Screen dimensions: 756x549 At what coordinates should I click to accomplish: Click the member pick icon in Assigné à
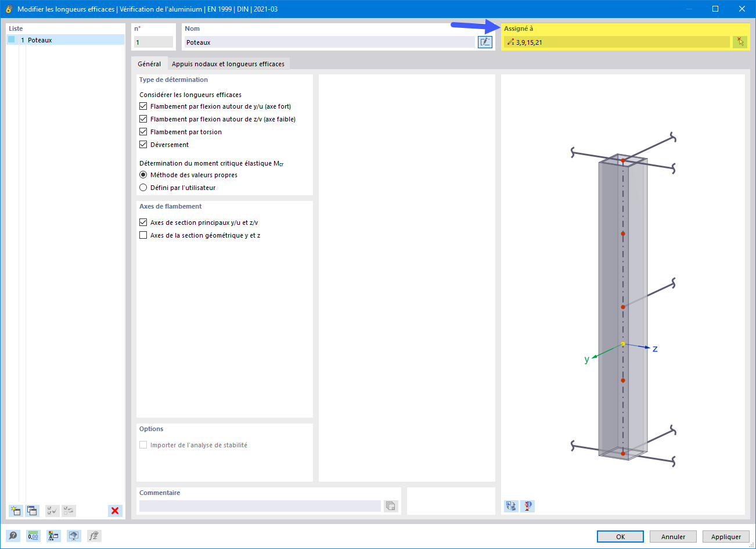pos(740,42)
